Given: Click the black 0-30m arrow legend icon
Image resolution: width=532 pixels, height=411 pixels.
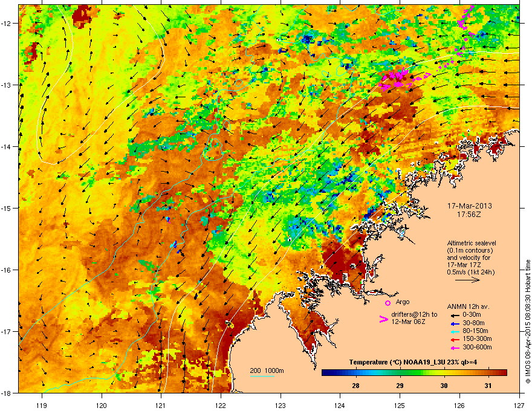Looking at the screenshot, I should coord(454,315).
